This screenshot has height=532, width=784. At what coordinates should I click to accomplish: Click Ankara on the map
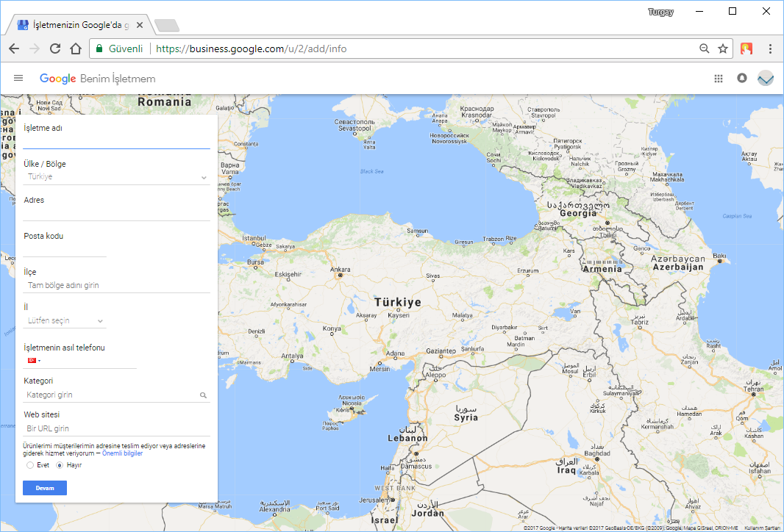coord(340,270)
